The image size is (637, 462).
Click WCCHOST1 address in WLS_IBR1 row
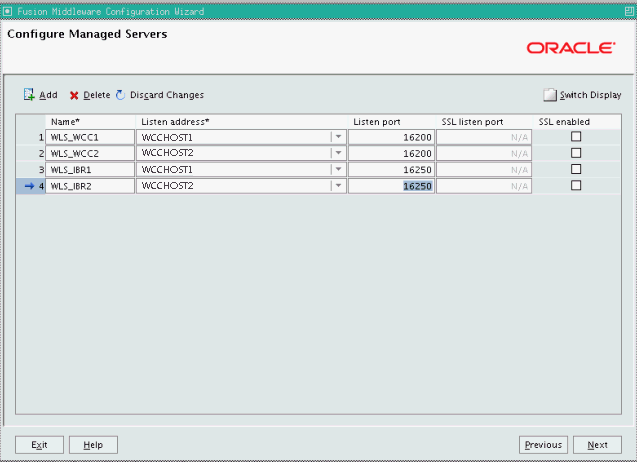point(167,170)
